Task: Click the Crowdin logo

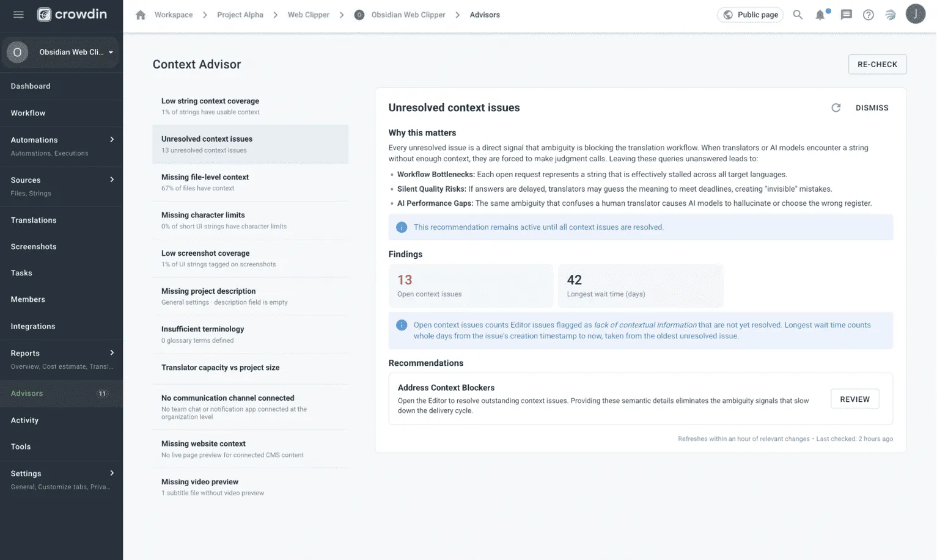Action: click(72, 15)
